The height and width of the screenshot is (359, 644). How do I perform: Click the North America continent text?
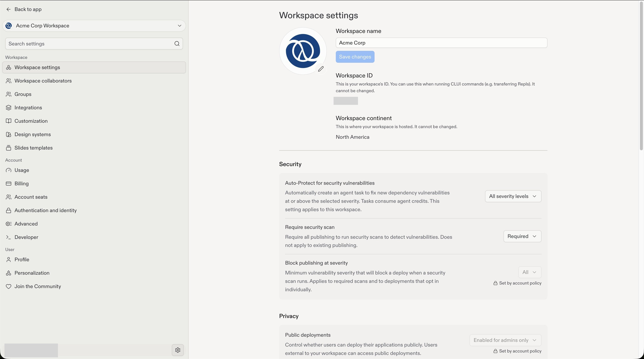pyautogui.click(x=353, y=137)
